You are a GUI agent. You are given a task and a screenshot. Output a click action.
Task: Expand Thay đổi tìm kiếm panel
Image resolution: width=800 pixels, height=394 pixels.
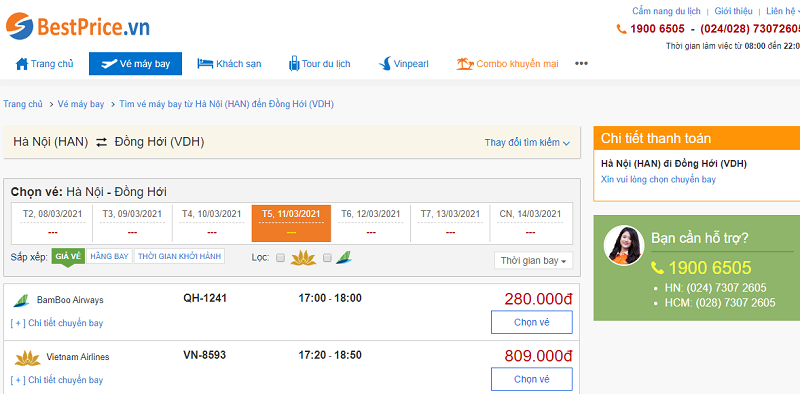click(527, 143)
